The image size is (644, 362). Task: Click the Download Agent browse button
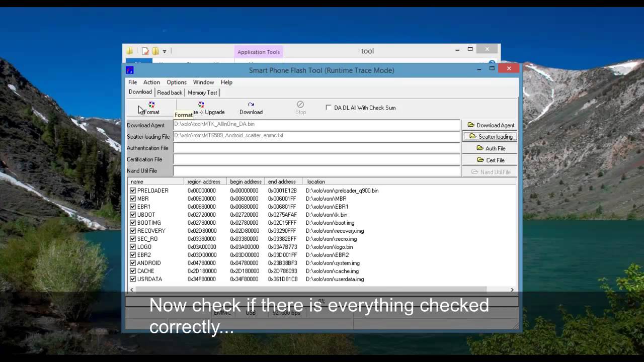490,125
